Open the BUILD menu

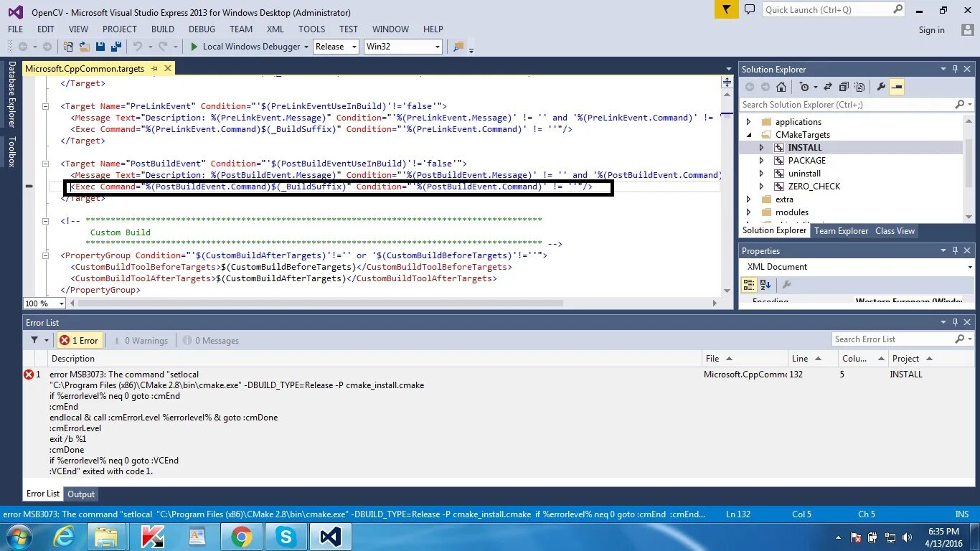163,29
